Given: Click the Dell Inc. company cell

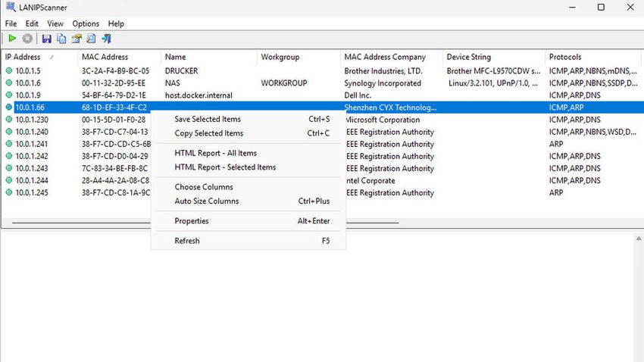Looking at the screenshot, I should (x=358, y=95).
